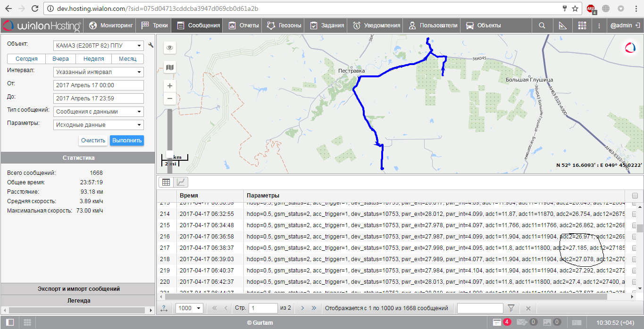This screenshot has width=644, height=329.
Task: Open the search tool in top bar
Action: [542, 25]
